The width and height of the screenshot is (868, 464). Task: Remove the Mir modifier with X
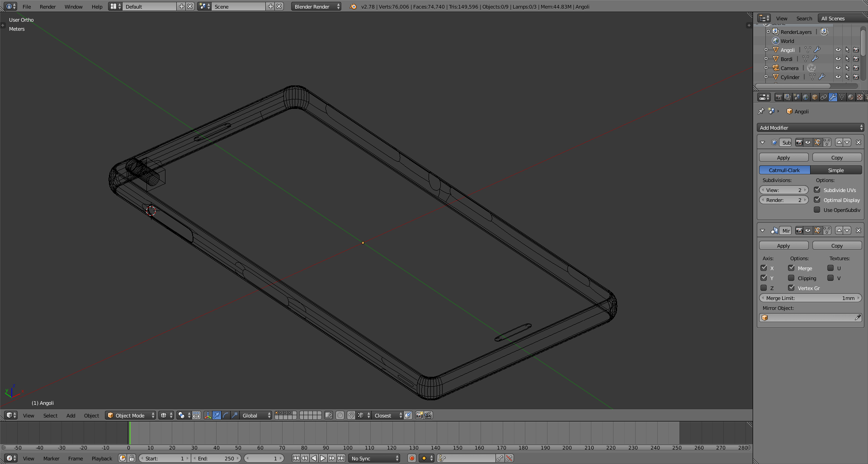(x=859, y=230)
